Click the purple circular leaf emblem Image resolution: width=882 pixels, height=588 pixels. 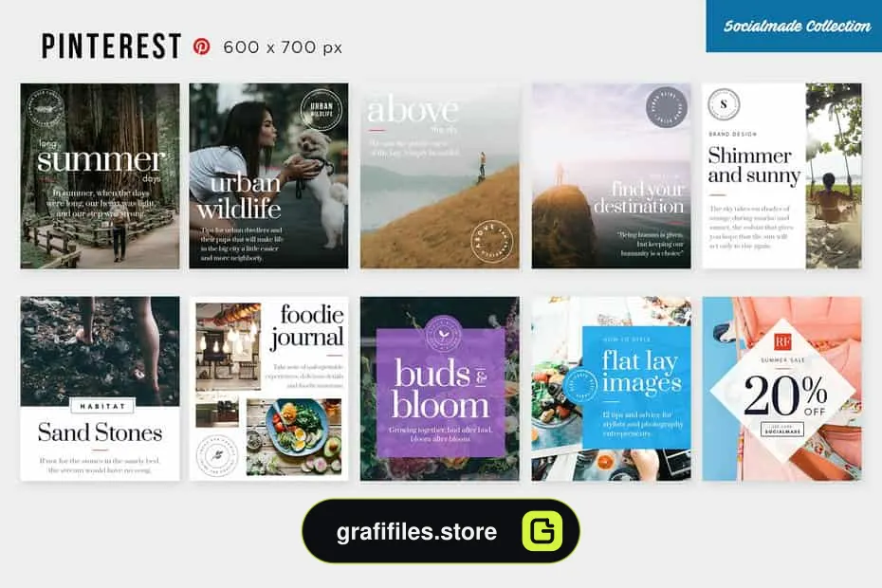pyautogui.click(x=443, y=334)
